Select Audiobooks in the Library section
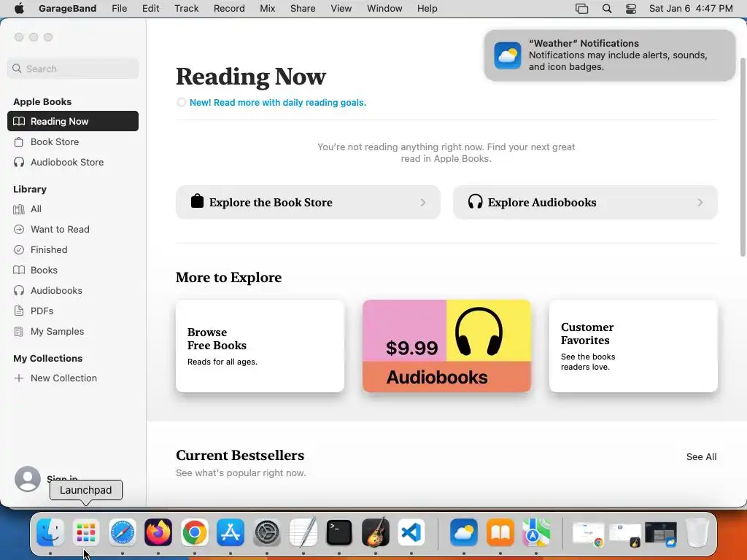Image resolution: width=747 pixels, height=560 pixels. (73, 290)
